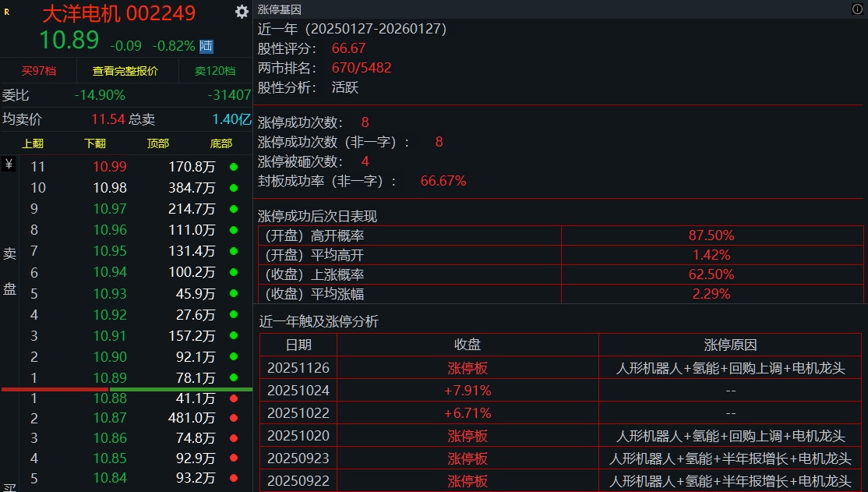Open the 卖120档 sell depth tab
This screenshot has height=492, width=868.
tap(215, 71)
